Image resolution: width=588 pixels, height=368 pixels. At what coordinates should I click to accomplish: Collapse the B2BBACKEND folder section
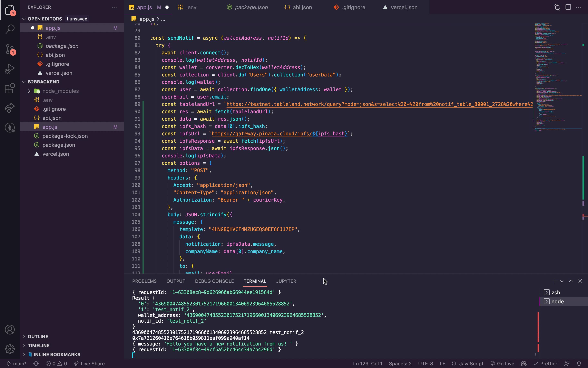24,82
